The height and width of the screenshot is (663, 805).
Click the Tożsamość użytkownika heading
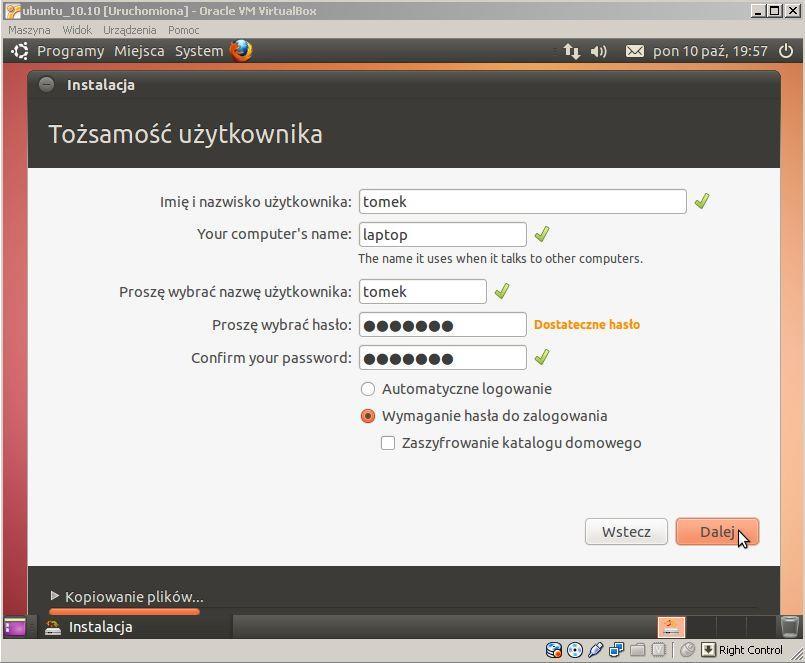185,134
